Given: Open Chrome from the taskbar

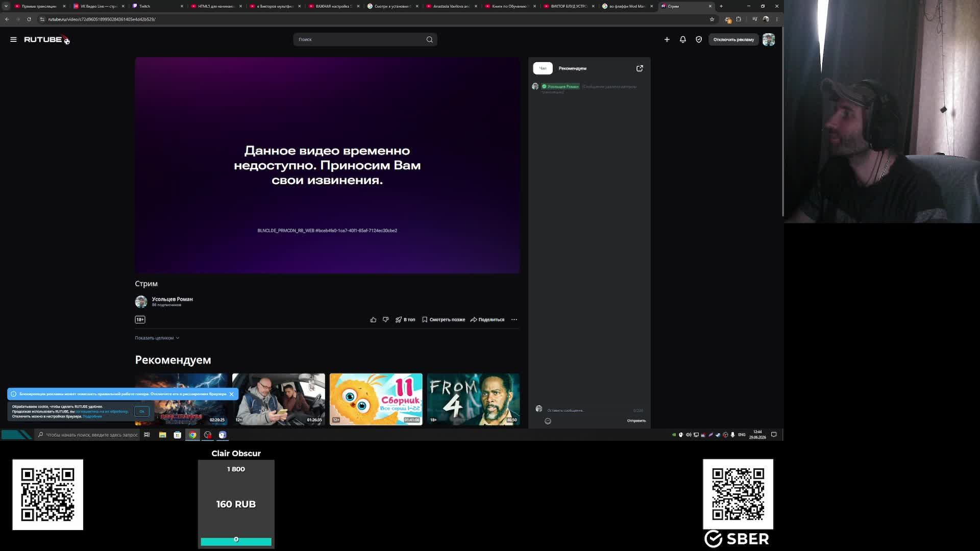Looking at the screenshot, I should click(x=192, y=435).
